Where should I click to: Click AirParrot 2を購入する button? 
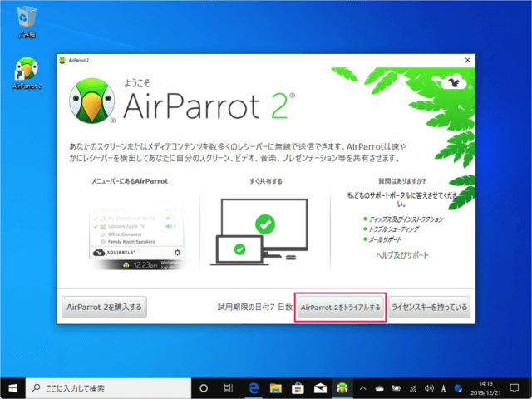click(104, 308)
